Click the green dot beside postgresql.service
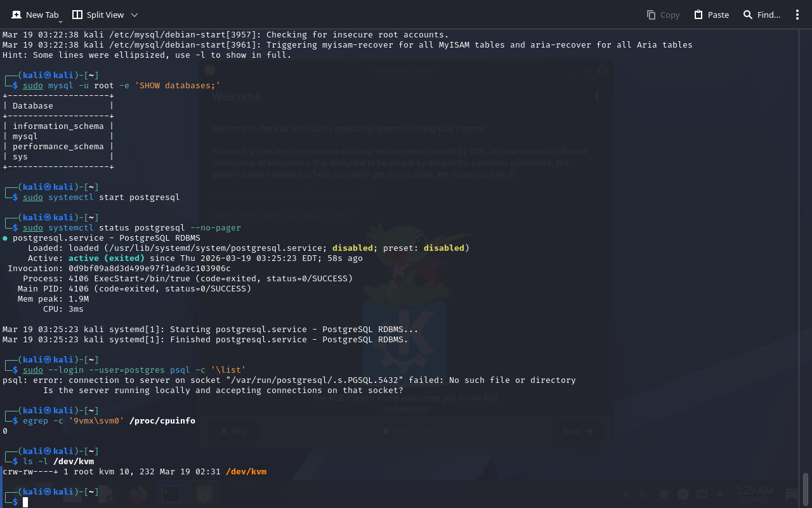This screenshot has width=812, height=508. (5, 238)
